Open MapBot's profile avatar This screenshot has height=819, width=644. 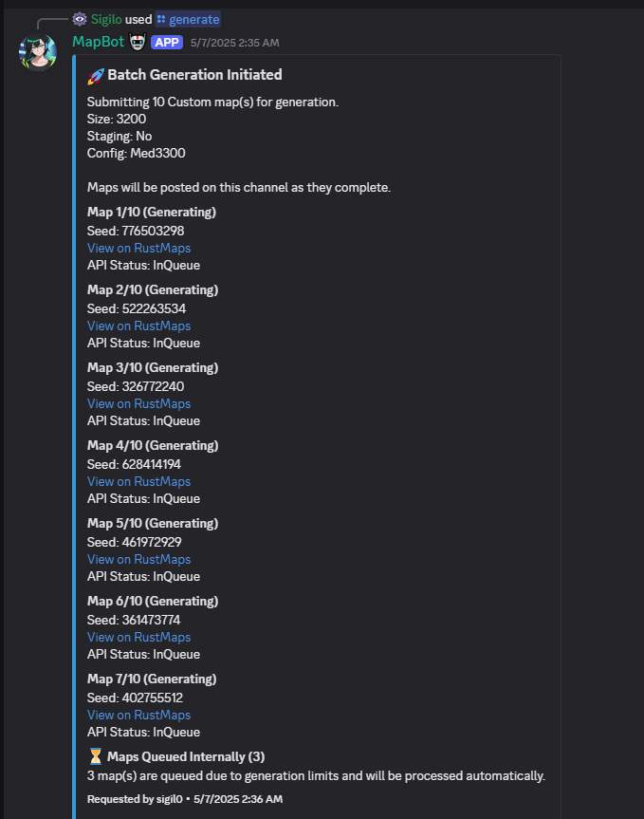pos(36,51)
